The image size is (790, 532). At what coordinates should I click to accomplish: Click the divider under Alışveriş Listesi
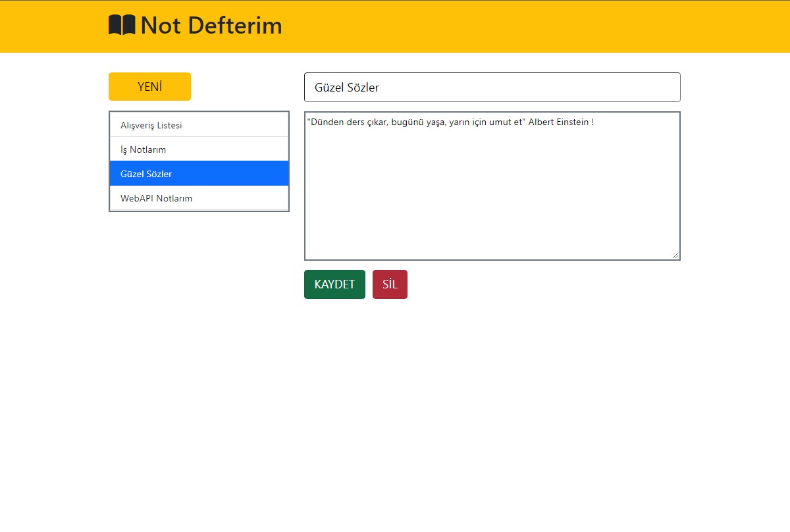point(197,136)
